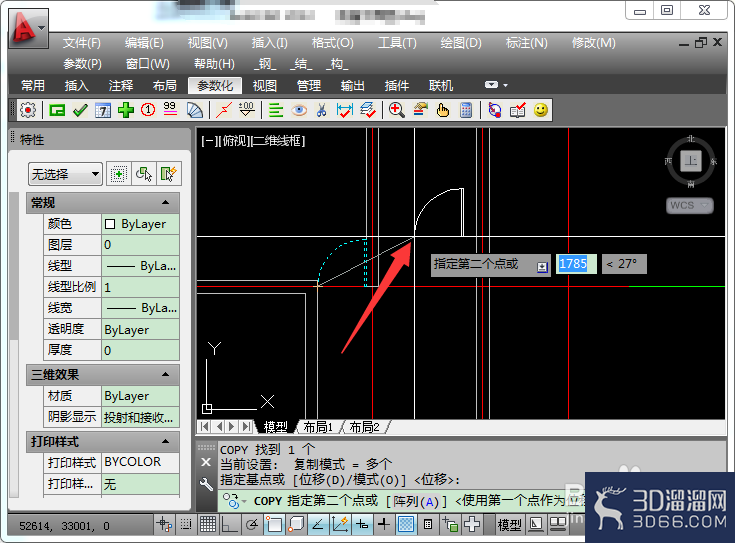The image size is (735, 543).
Task: Click the distance input field showing 1785
Action: 576,264
